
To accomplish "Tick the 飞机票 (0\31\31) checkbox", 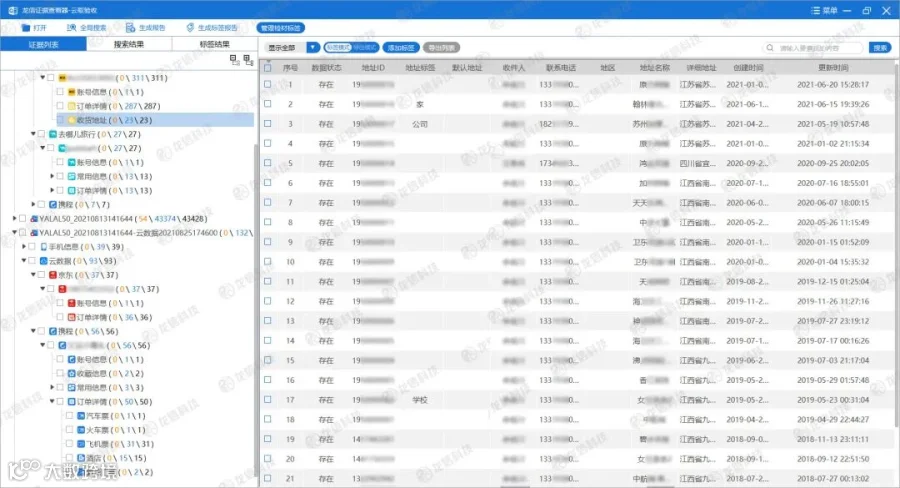I will point(69,444).
